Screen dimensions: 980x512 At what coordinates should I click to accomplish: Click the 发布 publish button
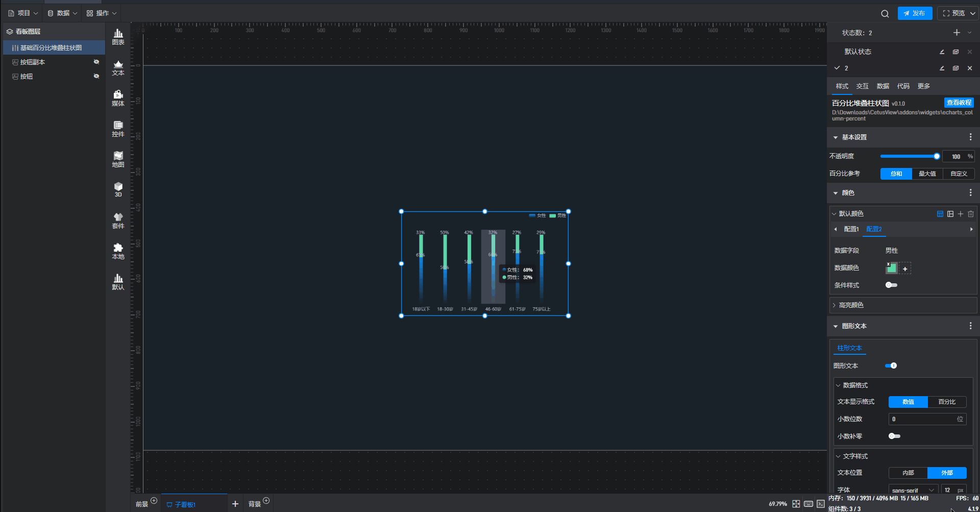915,13
